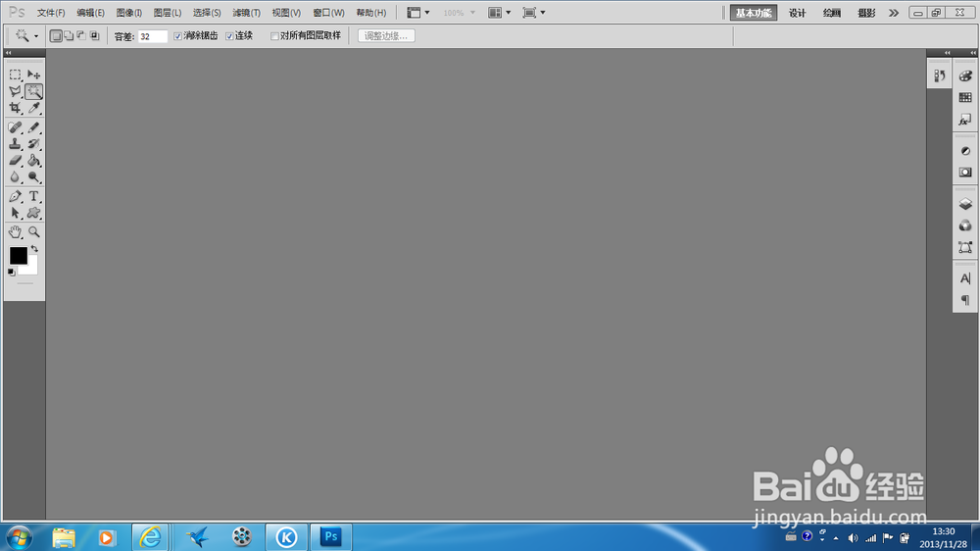Select the Path Selection tool
Screen dimensions: 980x551
(x=15, y=214)
